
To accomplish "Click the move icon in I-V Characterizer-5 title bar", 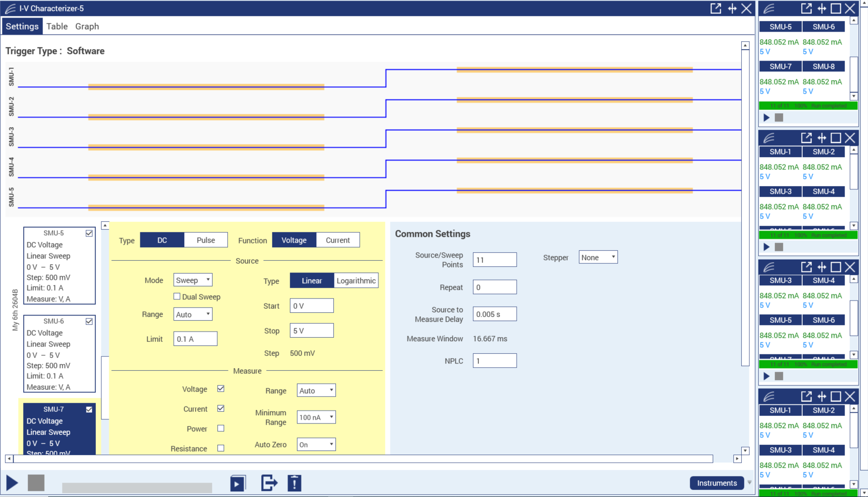I will (x=732, y=8).
